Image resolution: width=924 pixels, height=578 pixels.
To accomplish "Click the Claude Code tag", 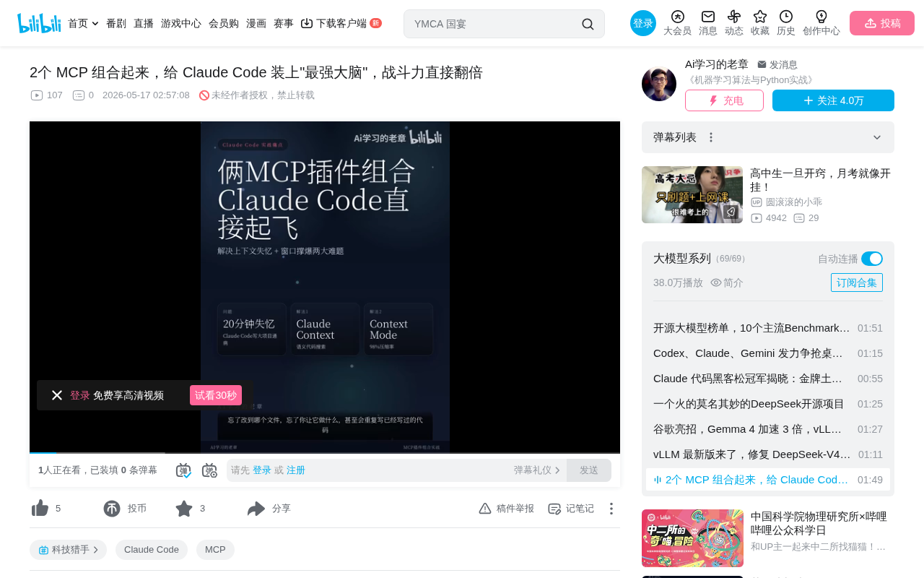I will 152,550.
